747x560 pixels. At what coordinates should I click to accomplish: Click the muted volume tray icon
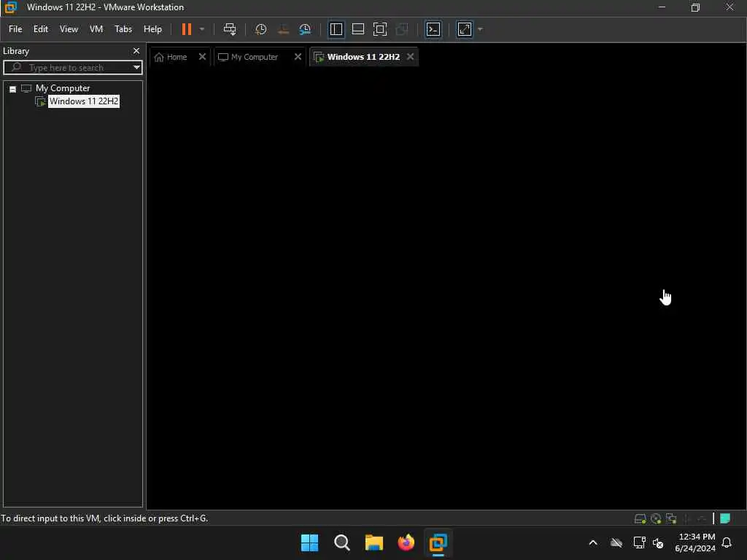[658, 542]
